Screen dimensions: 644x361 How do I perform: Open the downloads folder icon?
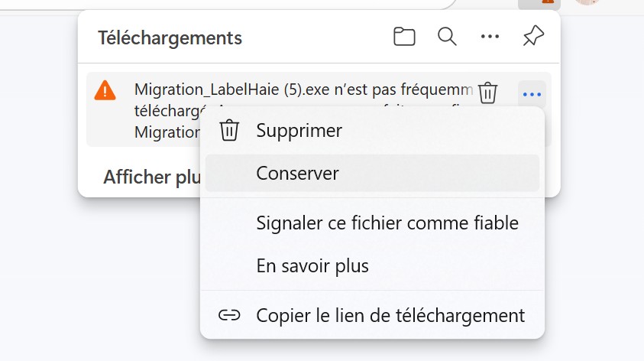point(404,37)
